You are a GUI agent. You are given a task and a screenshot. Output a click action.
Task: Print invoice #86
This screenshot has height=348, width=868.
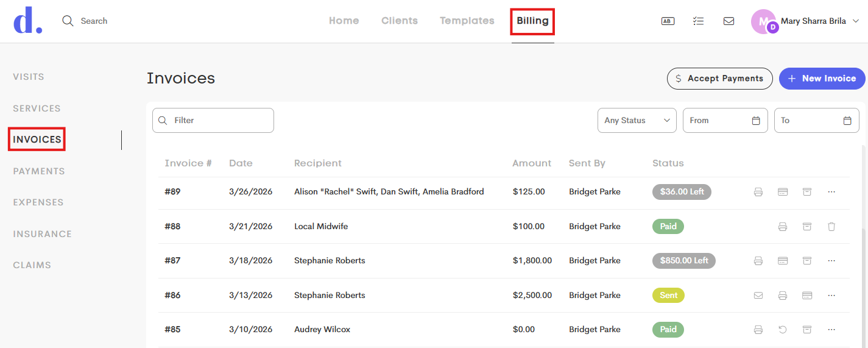pyautogui.click(x=783, y=296)
